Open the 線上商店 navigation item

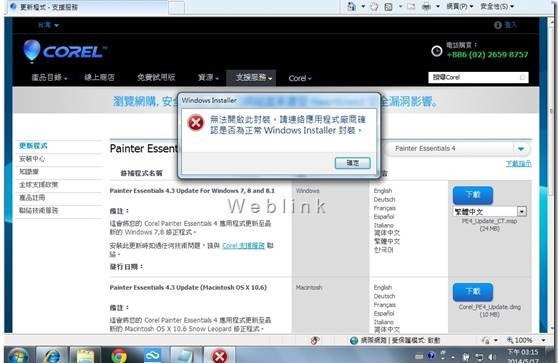(x=99, y=77)
